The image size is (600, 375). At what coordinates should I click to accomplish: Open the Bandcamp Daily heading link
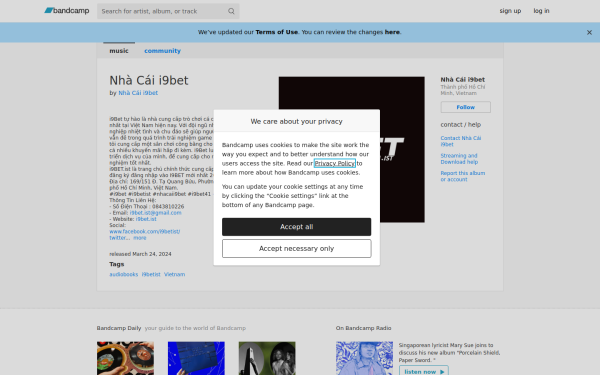(119, 328)
